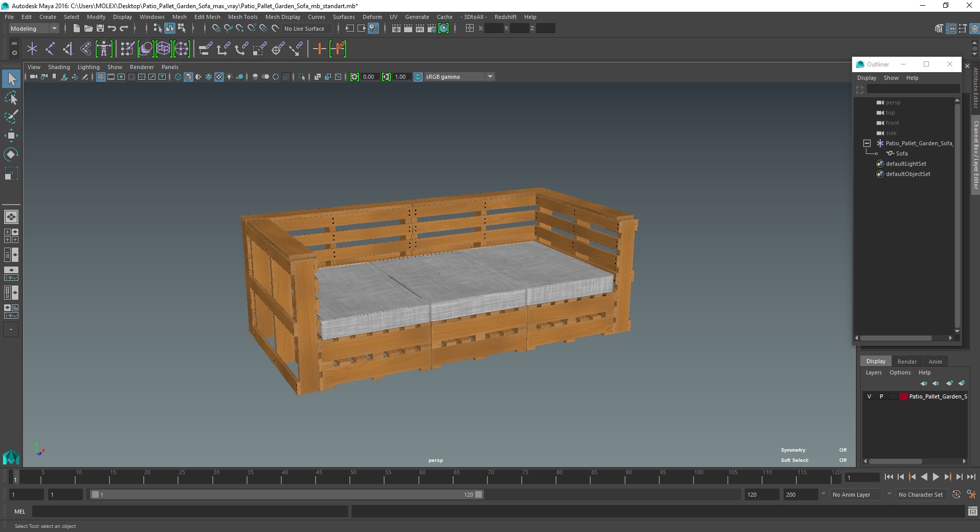
Task: Toggle P playback of Patio_Pallet_Garden layer
Action: tap(881, 396)
